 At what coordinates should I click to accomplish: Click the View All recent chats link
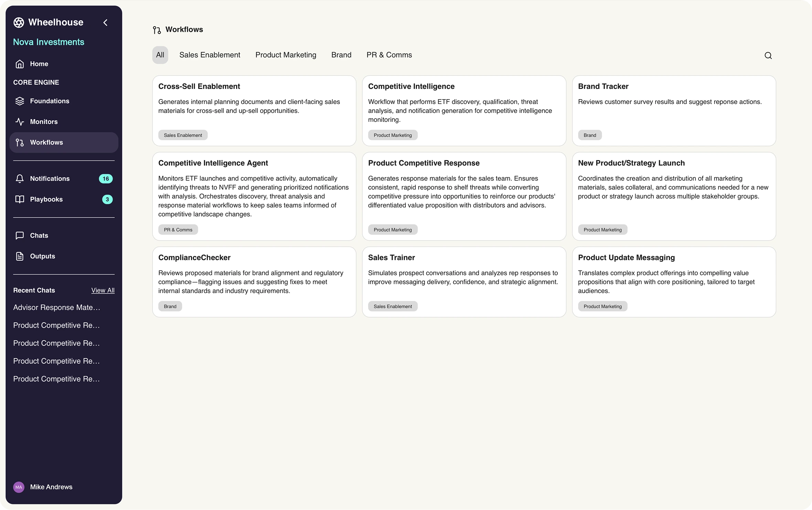coord(103,290)
